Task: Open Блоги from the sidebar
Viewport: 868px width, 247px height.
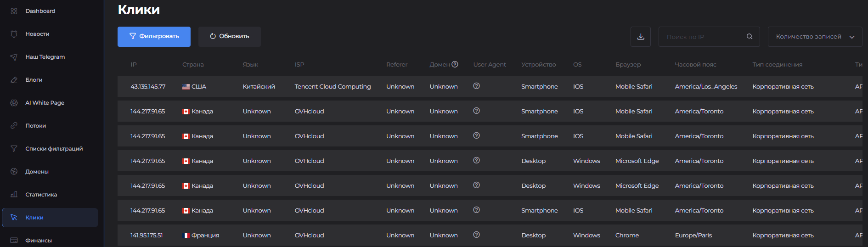Action: coord(34,80)
